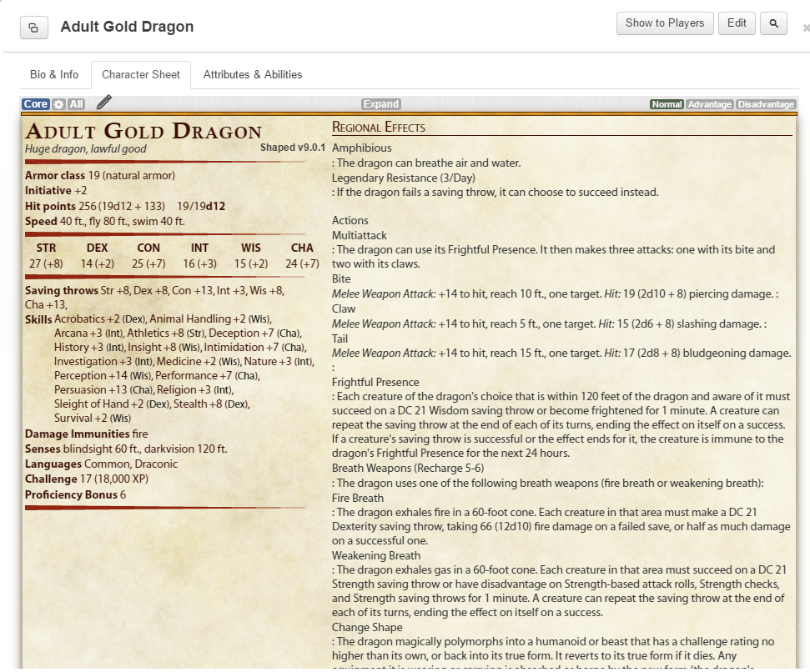Click Proficiency Bonus 6 line
Image resolution: width=810 pixels, height=672 pixels.
click(x=75, y=495)
